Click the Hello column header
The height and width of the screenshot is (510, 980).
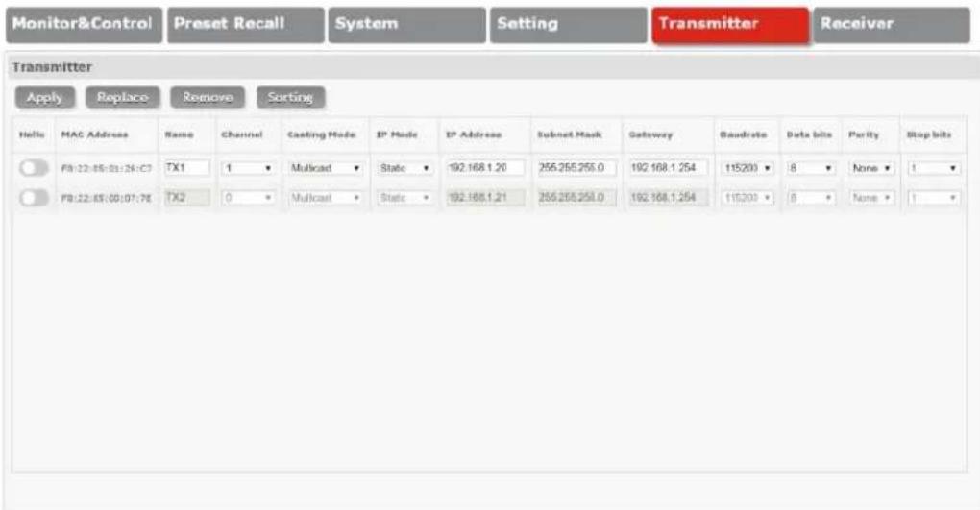click(32, 134)
